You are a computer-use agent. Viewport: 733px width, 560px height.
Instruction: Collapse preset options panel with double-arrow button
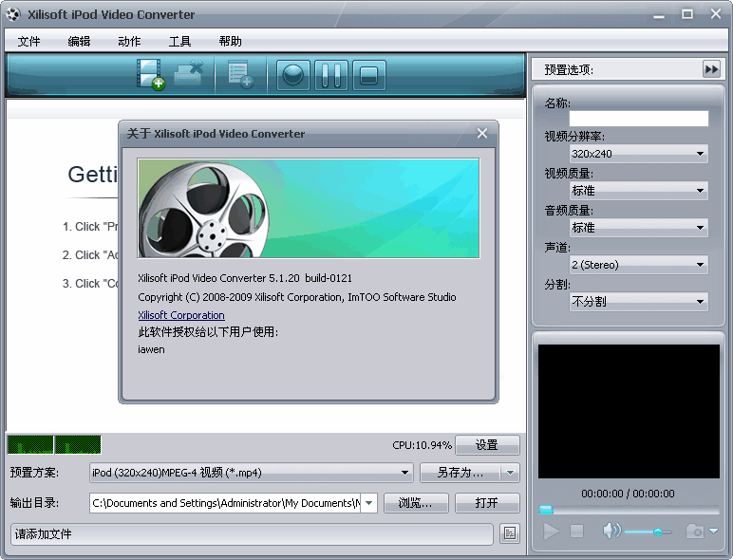tap(711, 69)
